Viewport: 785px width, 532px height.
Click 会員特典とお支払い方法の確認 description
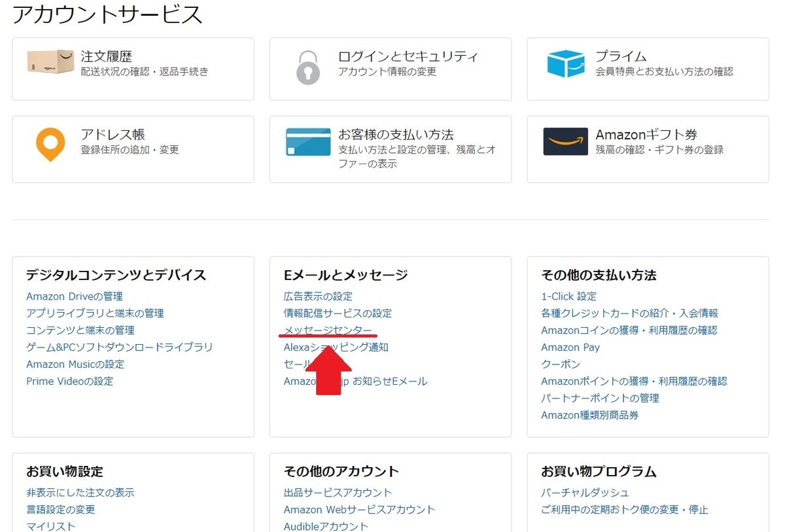665,71
